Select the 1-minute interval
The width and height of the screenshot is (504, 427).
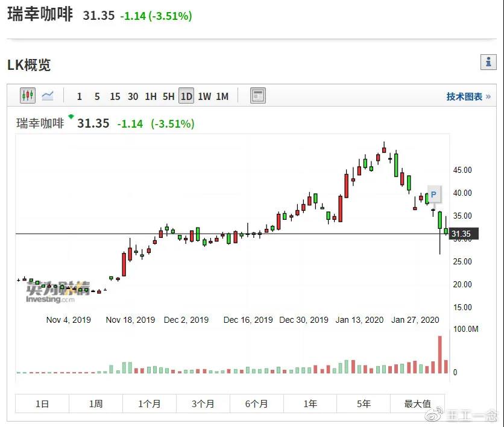tap(80, 96)
